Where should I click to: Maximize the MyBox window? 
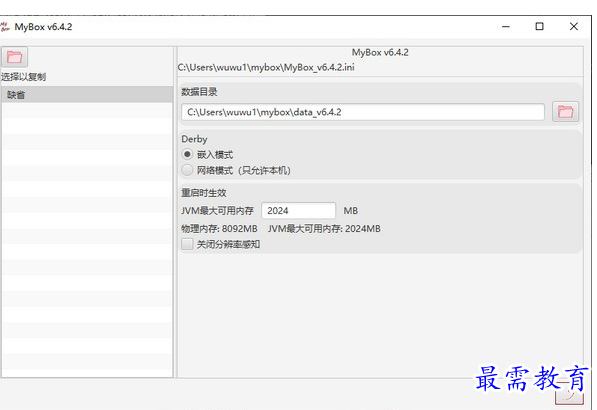[x=540, y=27]
